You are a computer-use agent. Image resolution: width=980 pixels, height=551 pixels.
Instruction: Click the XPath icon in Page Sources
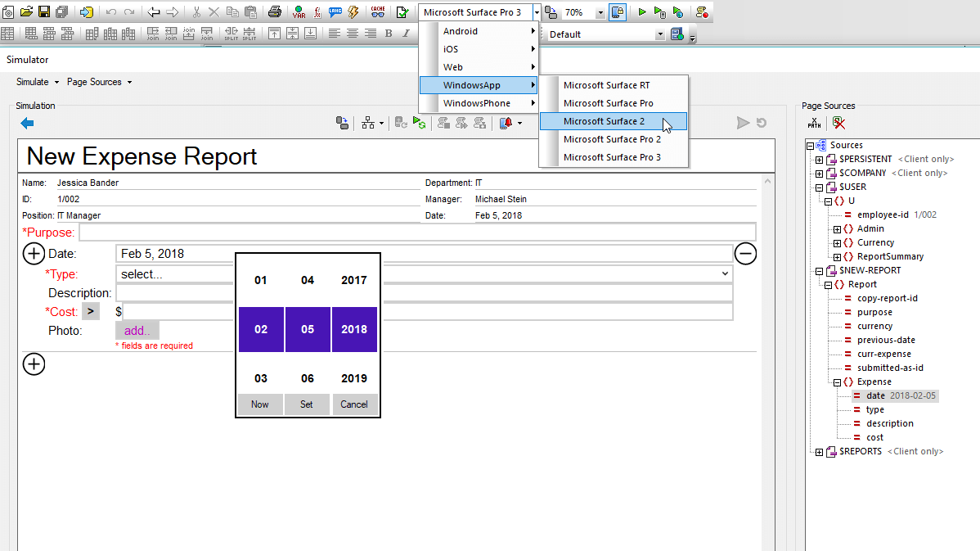coord(815,123)
